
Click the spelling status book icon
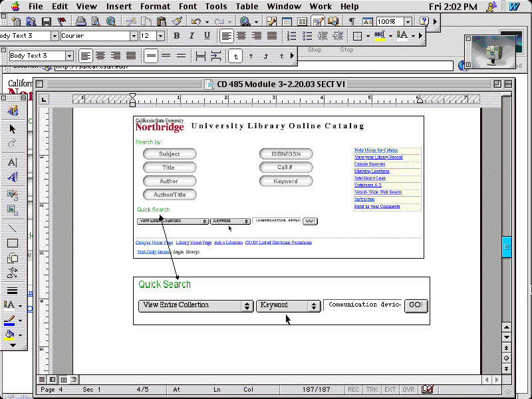[428, 389]
